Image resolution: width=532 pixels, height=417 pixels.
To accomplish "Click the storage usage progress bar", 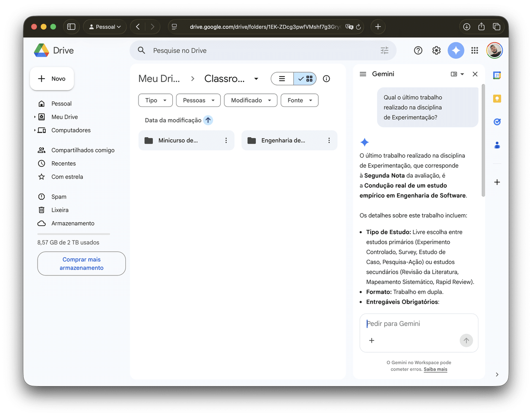I will coord(73,234).
